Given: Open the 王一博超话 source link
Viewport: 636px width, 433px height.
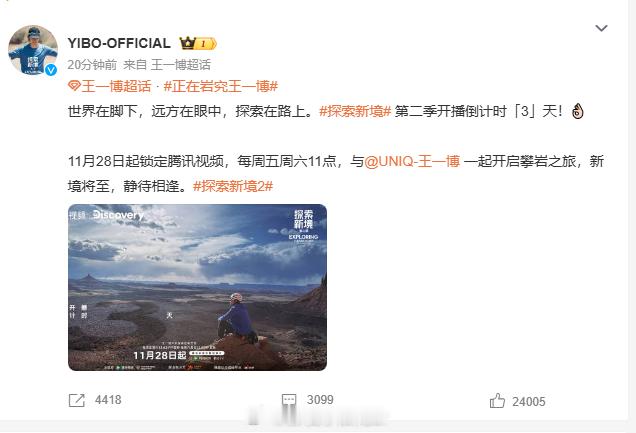Looking at the screenshot, I should point(181,64).
